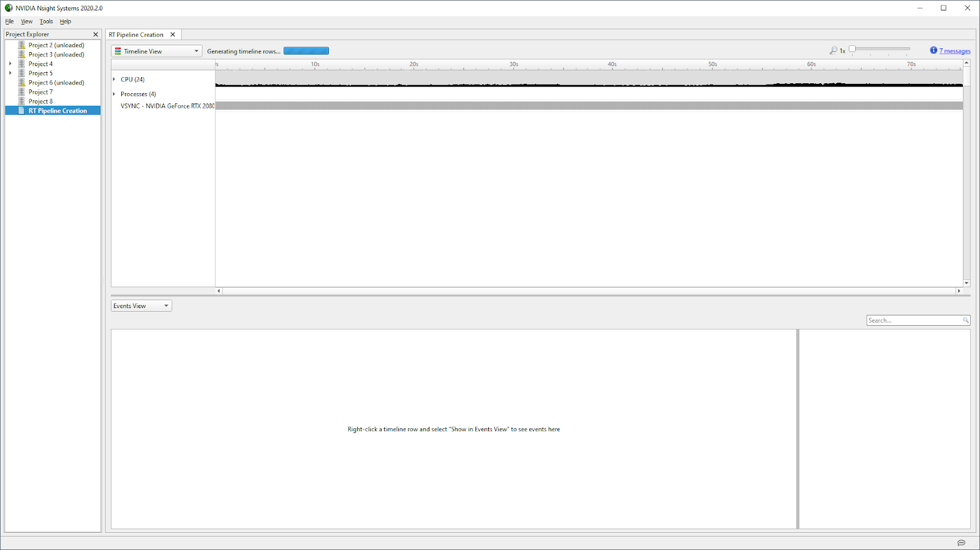This screenshot has width=980, height=550.
Task: Select Project 8 in Project Explorer
Action: point(40,101)
